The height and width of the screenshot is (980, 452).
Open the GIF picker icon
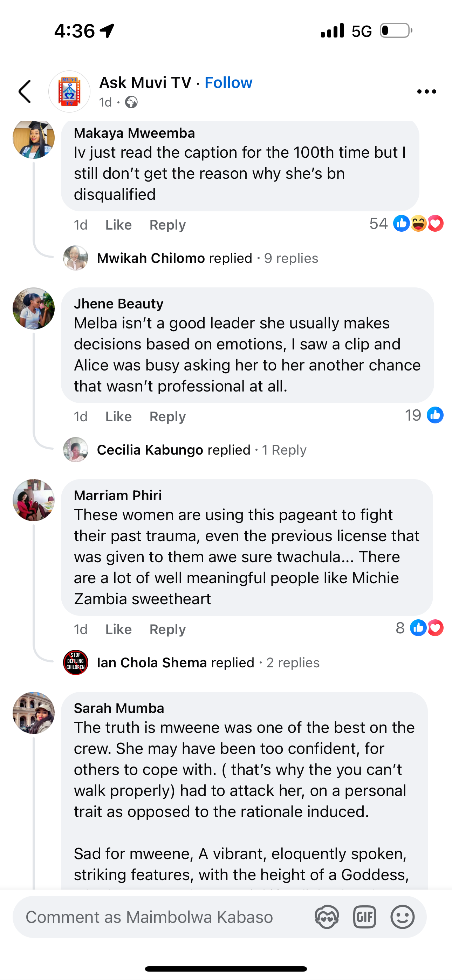coord(364,917)
